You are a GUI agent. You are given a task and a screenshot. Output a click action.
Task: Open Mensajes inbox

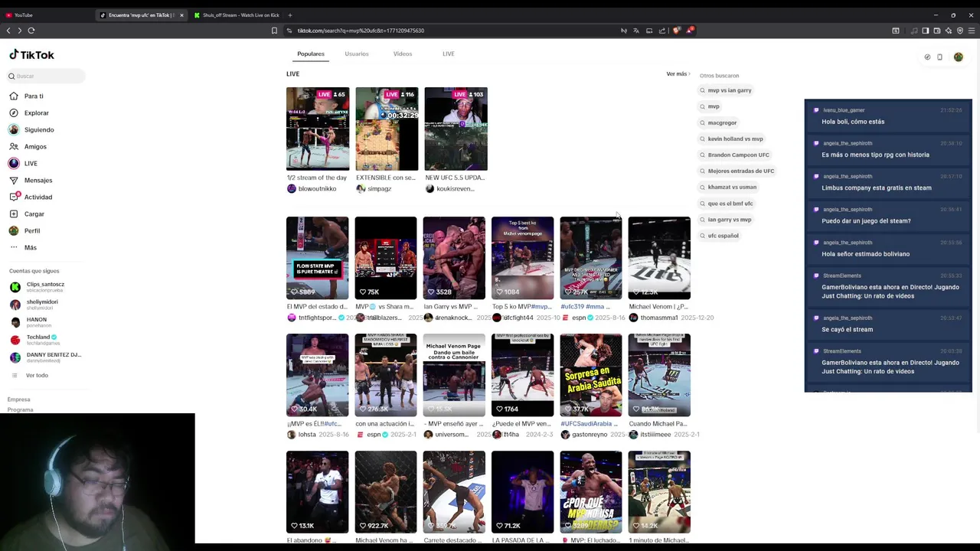pyautogui.click(x=31, y=181)
